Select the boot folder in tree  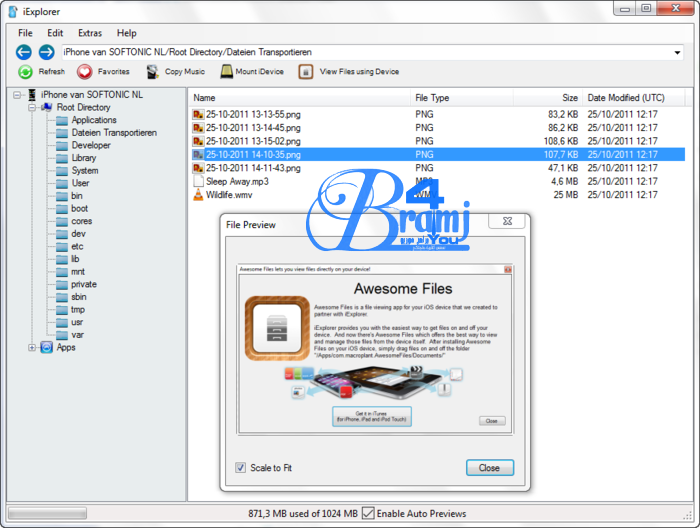(79, 209)
